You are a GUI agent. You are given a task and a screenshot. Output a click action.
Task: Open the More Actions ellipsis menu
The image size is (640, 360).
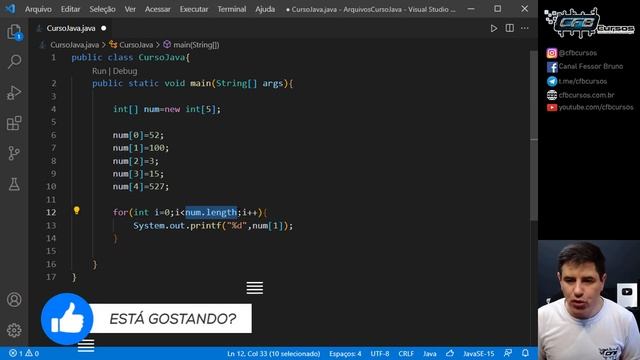525,28
